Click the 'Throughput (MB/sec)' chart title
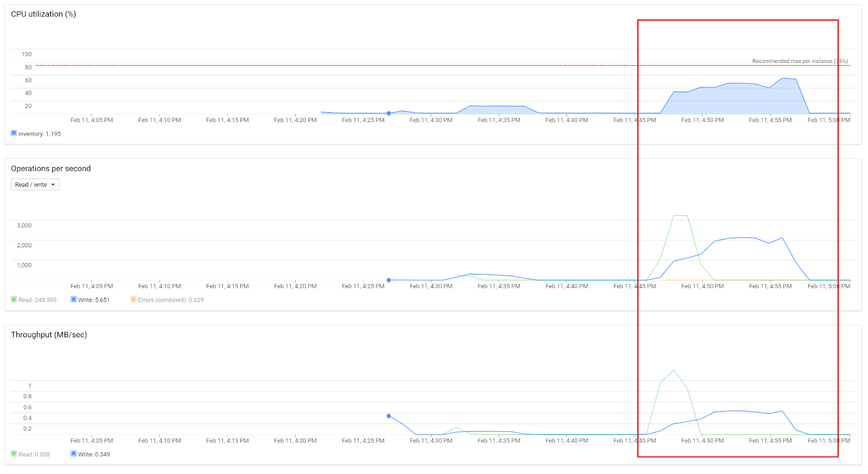Viewport: 868px width, 474px height. (x=49, y=335)
